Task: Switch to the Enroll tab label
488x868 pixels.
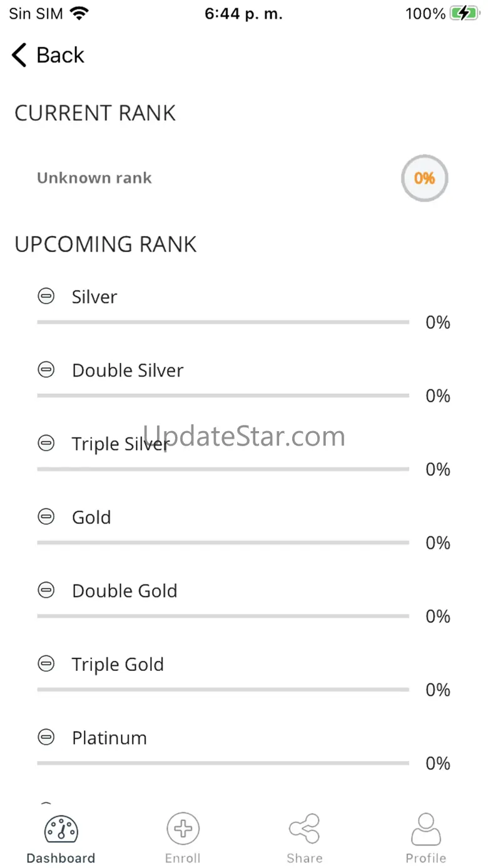Action: click(x=183, y=858)
